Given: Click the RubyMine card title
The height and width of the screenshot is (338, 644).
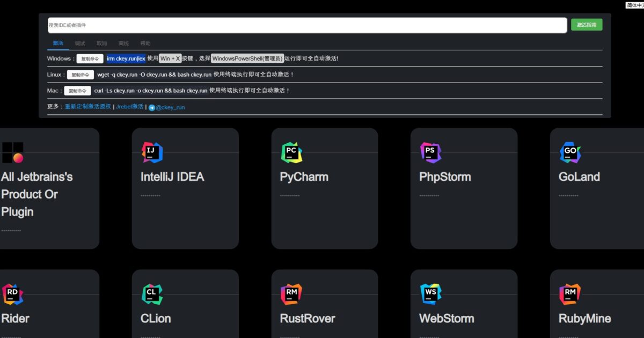Looking at the screenshot, I should 584,319.
